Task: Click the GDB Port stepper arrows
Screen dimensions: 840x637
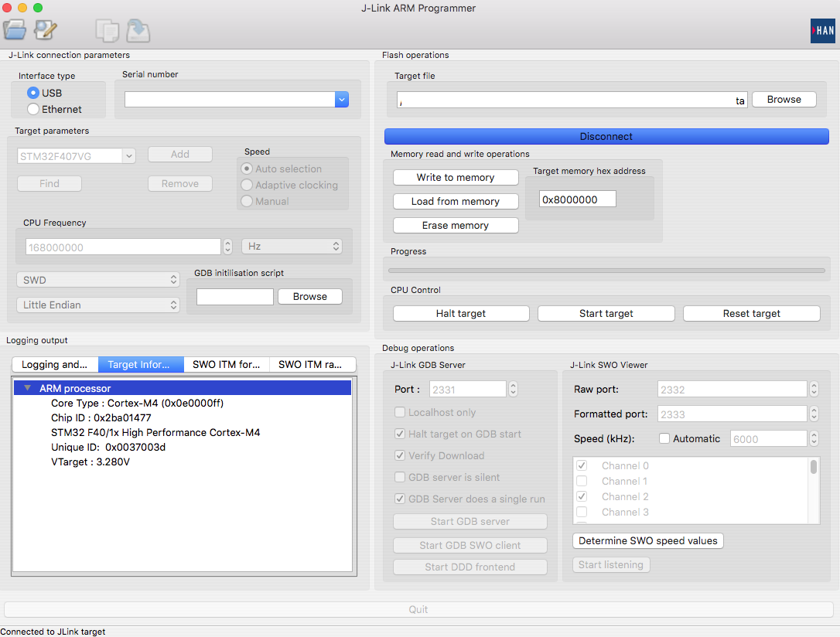Action: pos(514,389)
